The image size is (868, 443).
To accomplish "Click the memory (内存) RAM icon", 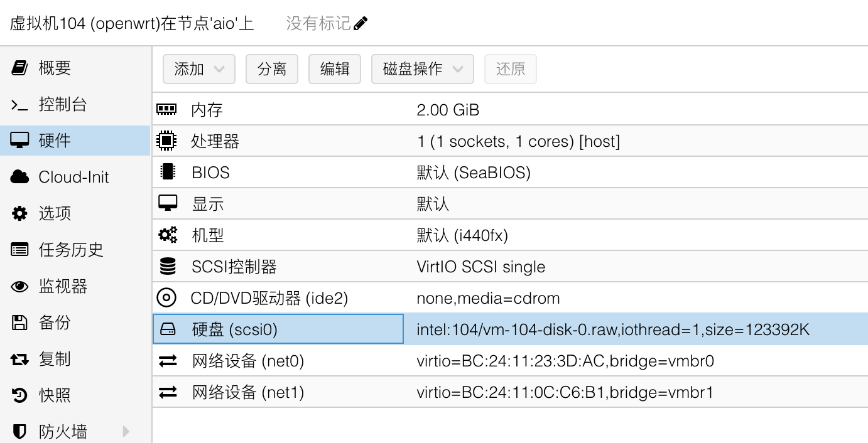I will click(166, 110).
